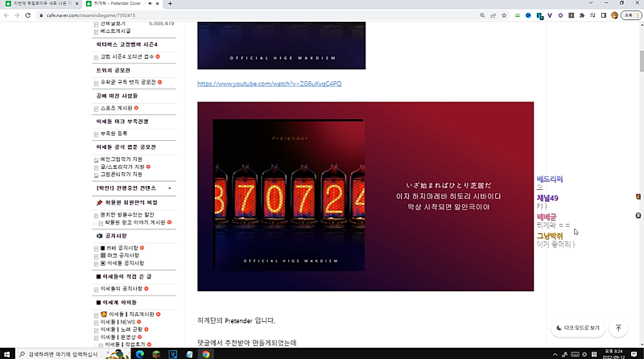This screenshot has width=644, height=359.
Task: Expand the 진행중인 컨텐츠 dropdown arrow
Action: tap(170, 188)
